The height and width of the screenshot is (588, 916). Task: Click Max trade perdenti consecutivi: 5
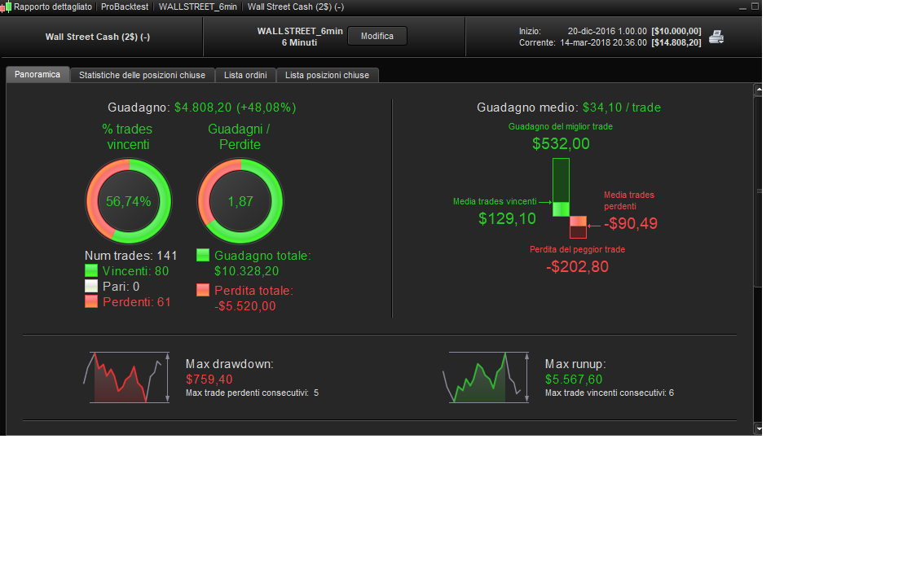253,393
